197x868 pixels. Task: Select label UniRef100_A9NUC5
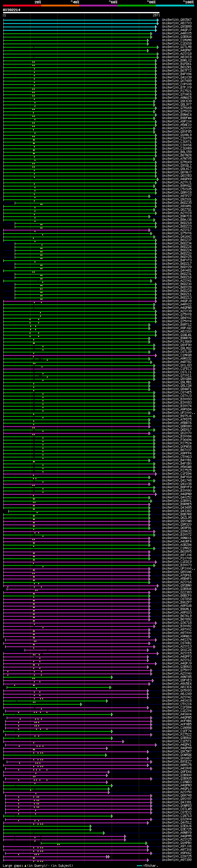(177, 98)
